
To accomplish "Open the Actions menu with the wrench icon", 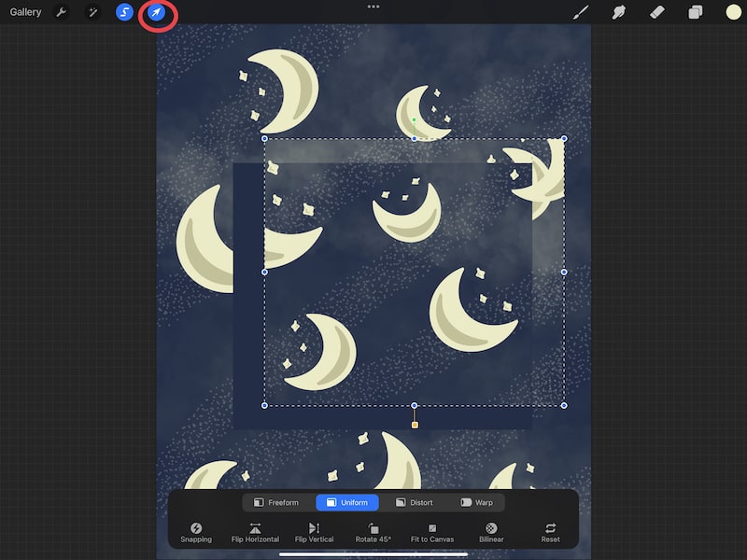I will pyautogui.click(x=62, y=12).
